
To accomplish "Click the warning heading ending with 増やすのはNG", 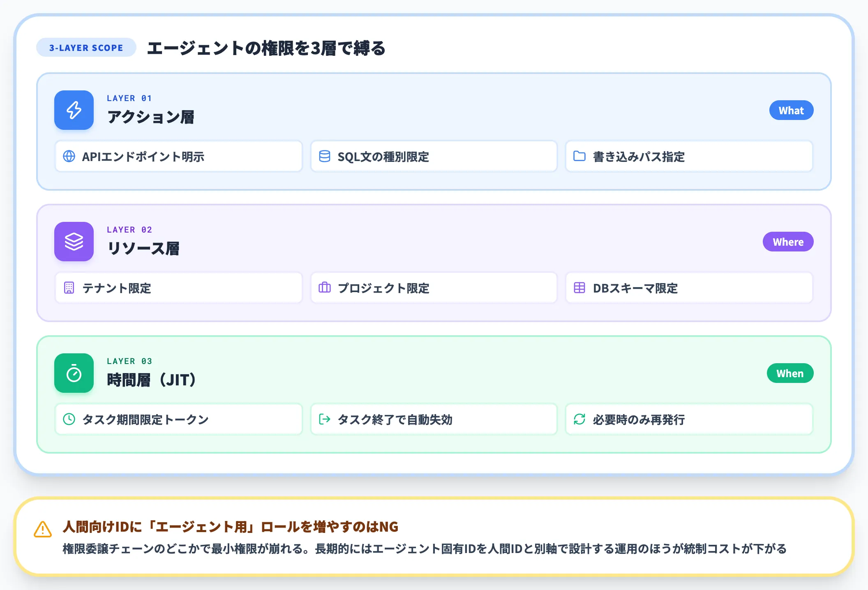I will click(231, 526).
